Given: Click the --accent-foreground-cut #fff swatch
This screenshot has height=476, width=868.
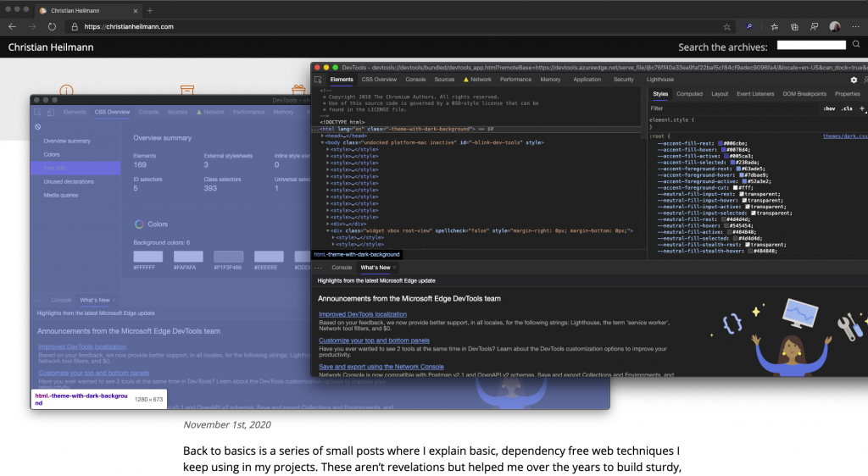Looking at the screenshot, I should (x=736, y=187).
